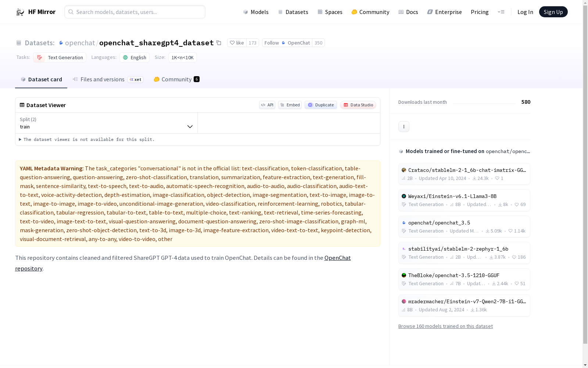Screen dimensions: 588x368
Task: Click the Embed dataset icon button
Action: pos(290,105)
